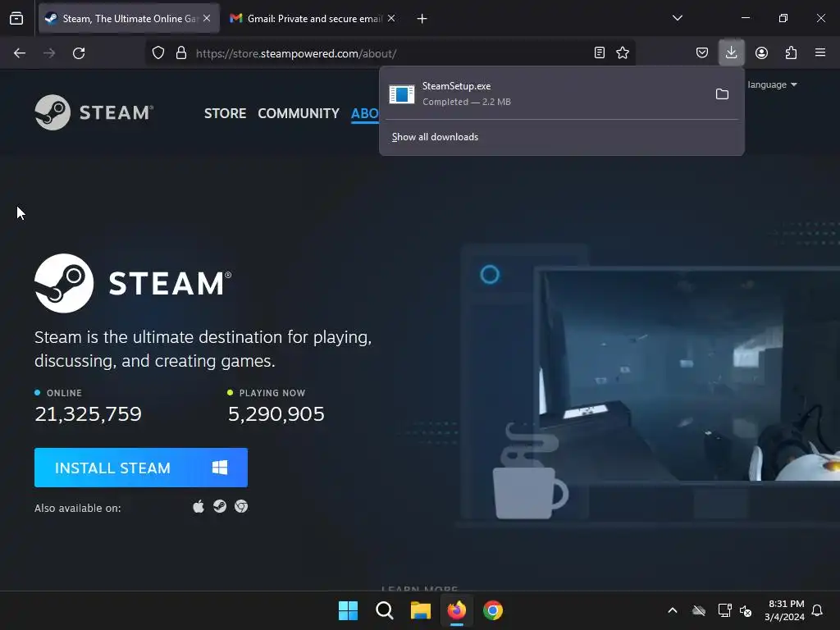Switch to Gmail browser tab
This screenshot has height=630, width=840.
click(x=313, y=18)
